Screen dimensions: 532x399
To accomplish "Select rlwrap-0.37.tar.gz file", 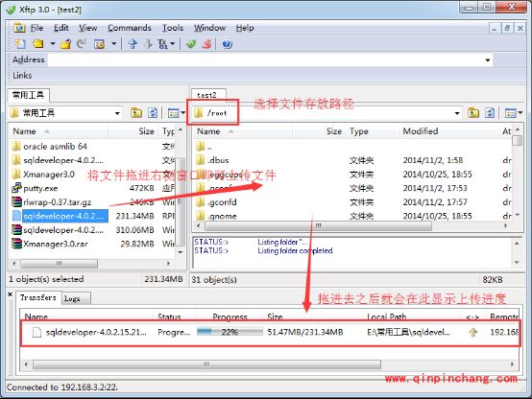I will point(51,202).
